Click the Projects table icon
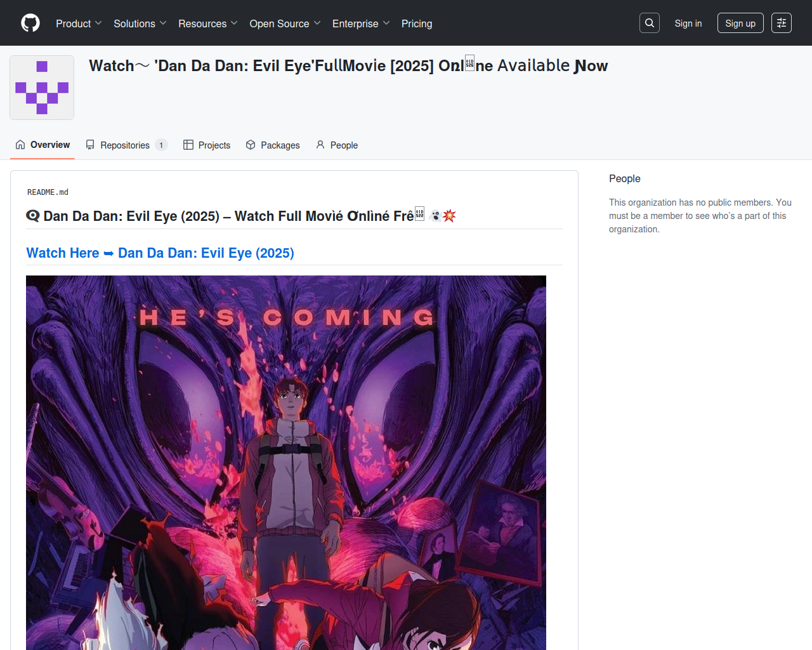 [x=188, y=145]
